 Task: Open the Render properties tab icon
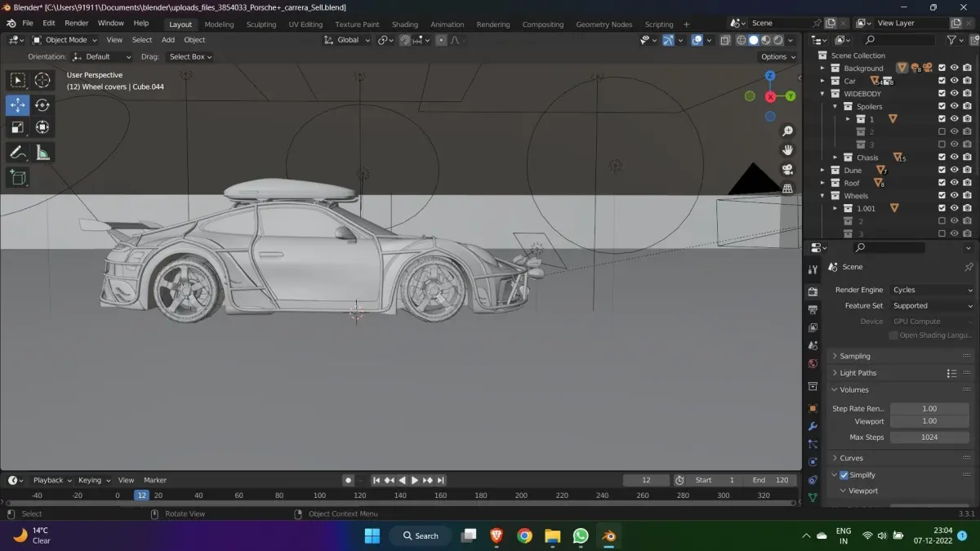[x=813, y=291]
